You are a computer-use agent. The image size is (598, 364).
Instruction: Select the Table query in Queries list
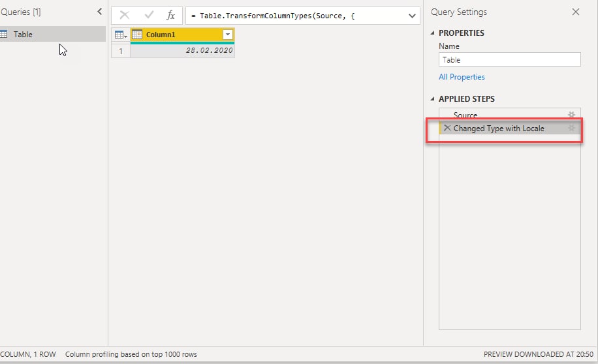[x=53, y=34]
